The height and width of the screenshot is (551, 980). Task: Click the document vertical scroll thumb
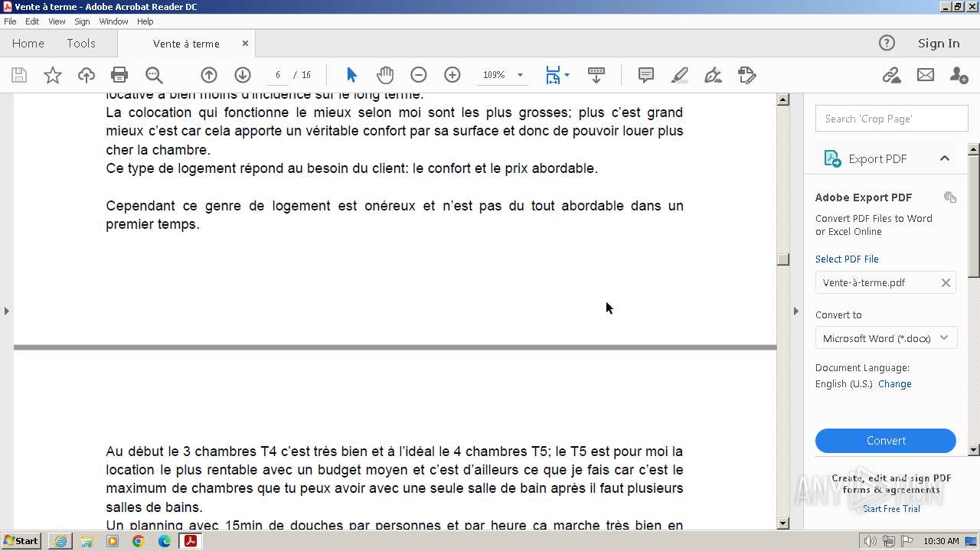pyautogui.click(x=782, y=259)
